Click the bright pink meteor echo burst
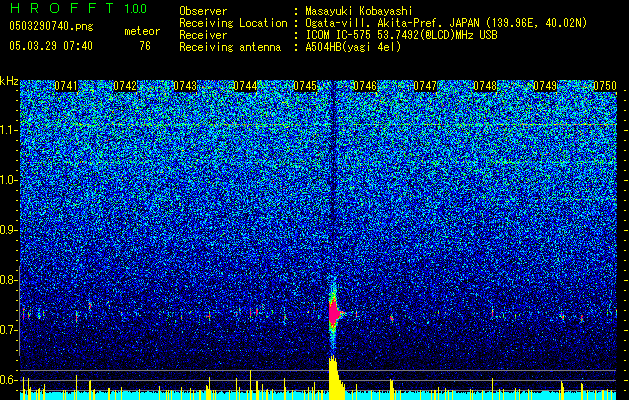 pos(334,313)
